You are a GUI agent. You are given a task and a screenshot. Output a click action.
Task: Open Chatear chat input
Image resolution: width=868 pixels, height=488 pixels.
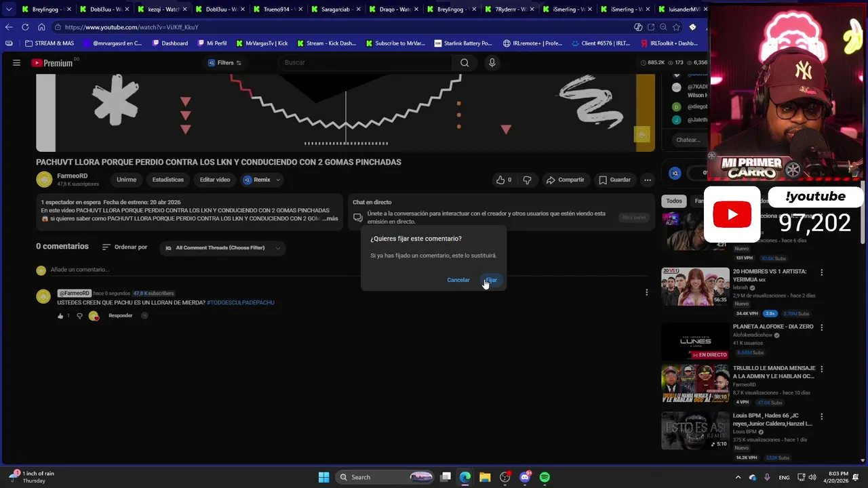pyautogui.click(x=688, y=140)
